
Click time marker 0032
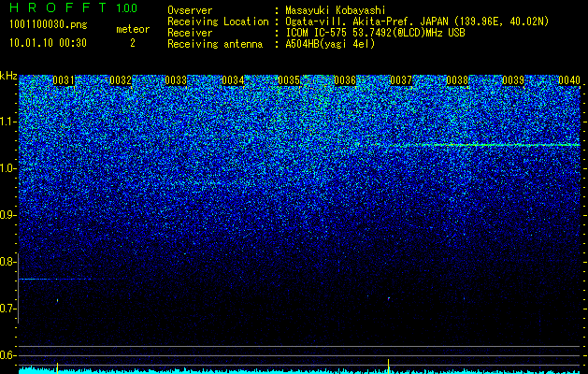tap(121, 80)
